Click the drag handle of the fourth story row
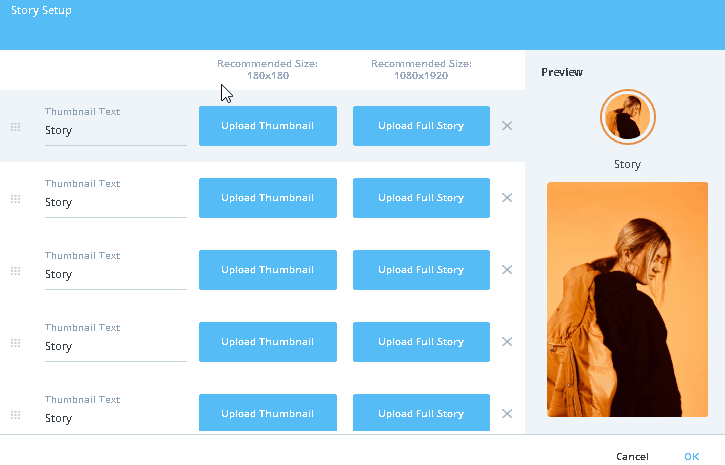This screenshot has height=465, width=725. [15, 343]
